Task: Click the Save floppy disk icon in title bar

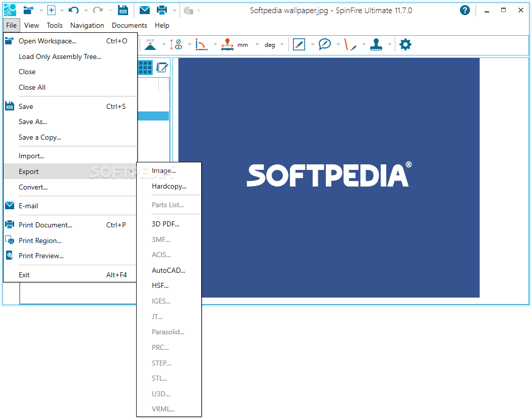Action: (123, 10)
